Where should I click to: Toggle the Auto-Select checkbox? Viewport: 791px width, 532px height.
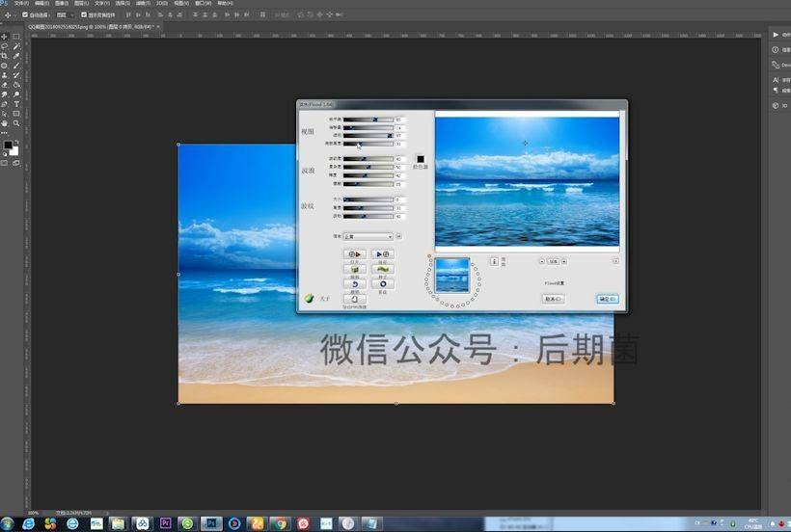pos(25,15)
